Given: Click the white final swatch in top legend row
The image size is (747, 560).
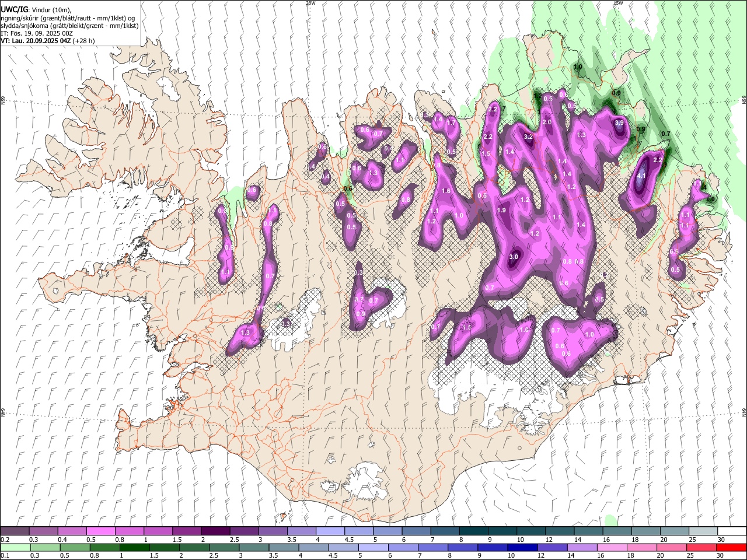Looking at the screenshot, I should (x=731, y=531).
